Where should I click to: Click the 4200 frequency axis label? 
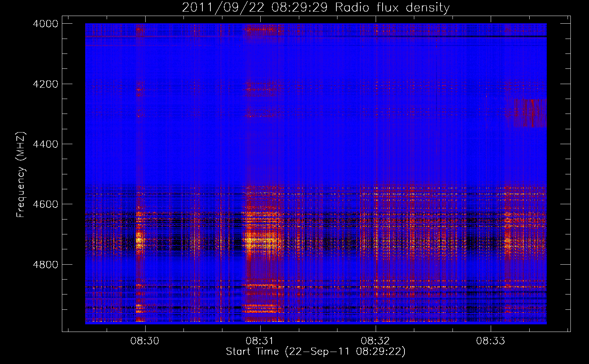[46, 84]
